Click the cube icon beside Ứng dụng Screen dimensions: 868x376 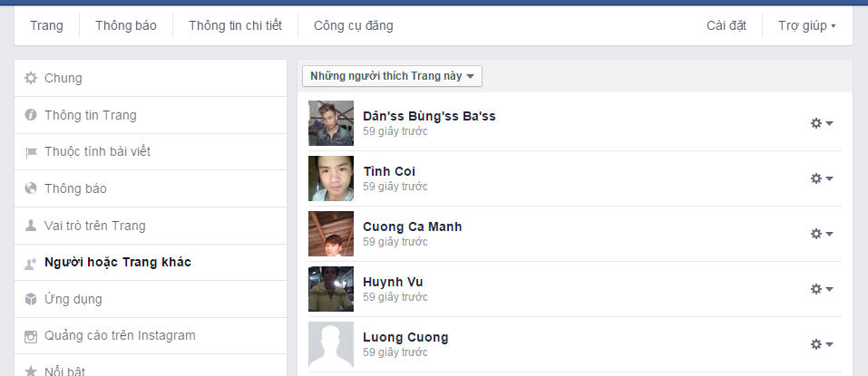31,299
